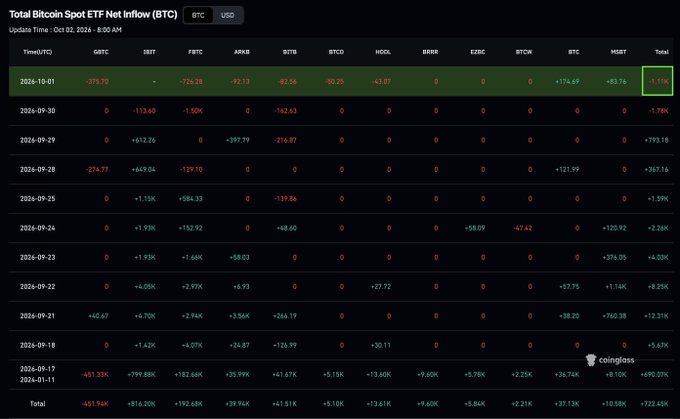Click the -451.33K GBTC cumulative value
The height and width of the screenshot is (419, 680).
pos(95,375)
